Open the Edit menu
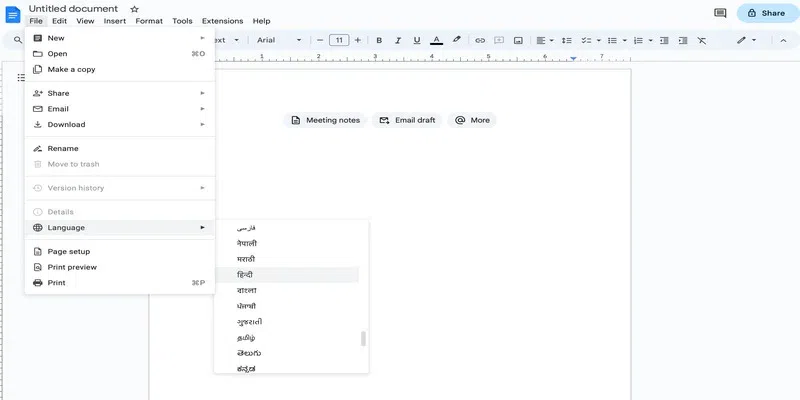Image resolution: width=800 pixels, height=400 pixels. tap(59, 21)
